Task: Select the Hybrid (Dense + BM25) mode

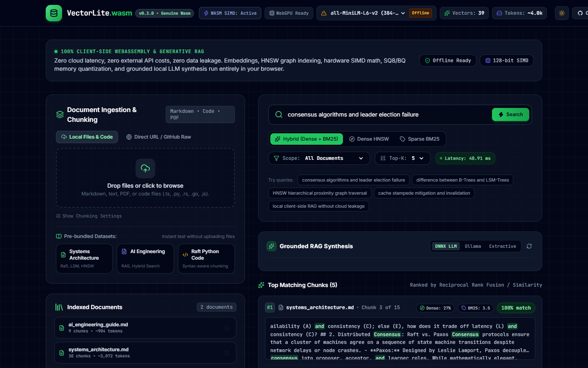Action: click(x=307, y=139)
